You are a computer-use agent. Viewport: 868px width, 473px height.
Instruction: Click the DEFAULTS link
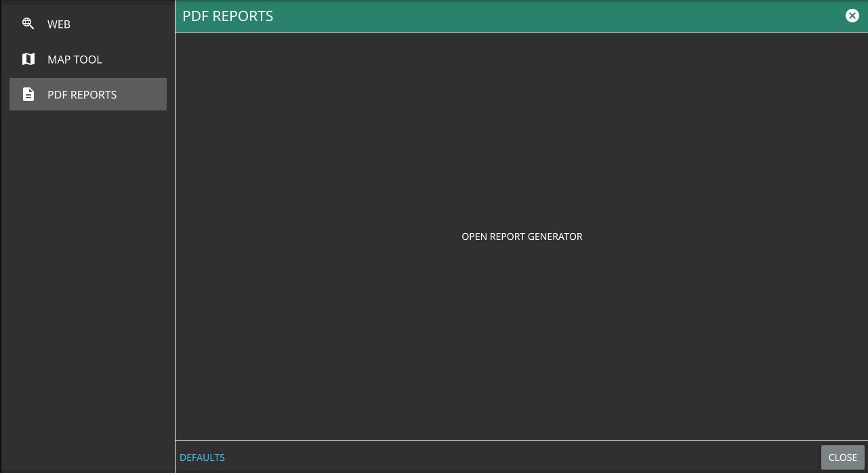[202, 457]
